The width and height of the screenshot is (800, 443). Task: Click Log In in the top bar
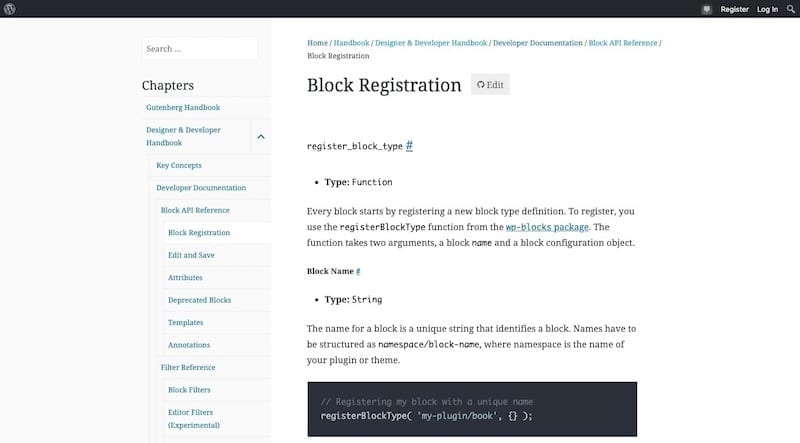coord(767,9)
